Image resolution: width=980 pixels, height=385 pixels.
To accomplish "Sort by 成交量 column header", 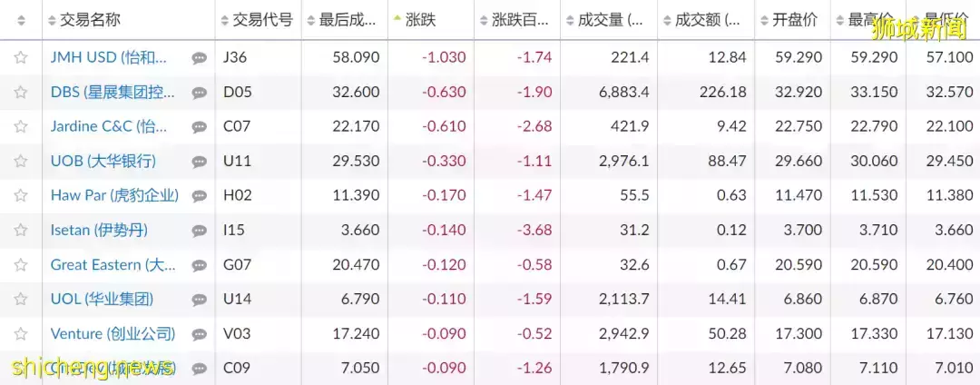I will (612, 20).
